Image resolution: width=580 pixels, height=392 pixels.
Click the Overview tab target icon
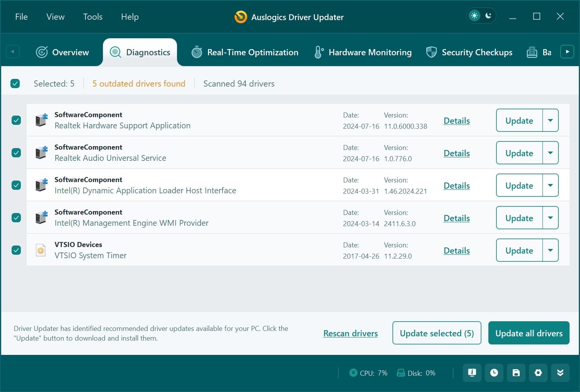point(42,52)
